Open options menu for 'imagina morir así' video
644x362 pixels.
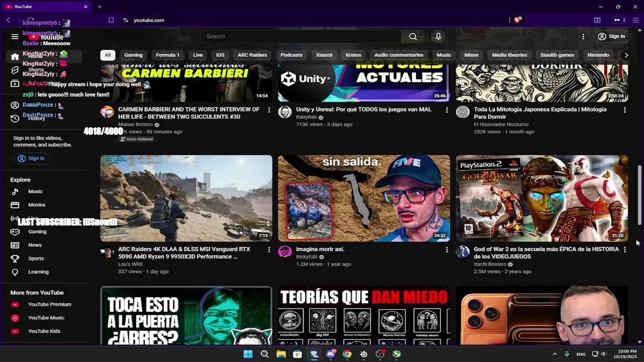[447, 249]
